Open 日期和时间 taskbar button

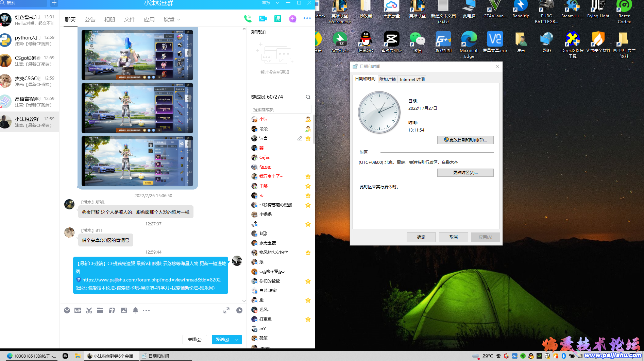click(166, 356)
